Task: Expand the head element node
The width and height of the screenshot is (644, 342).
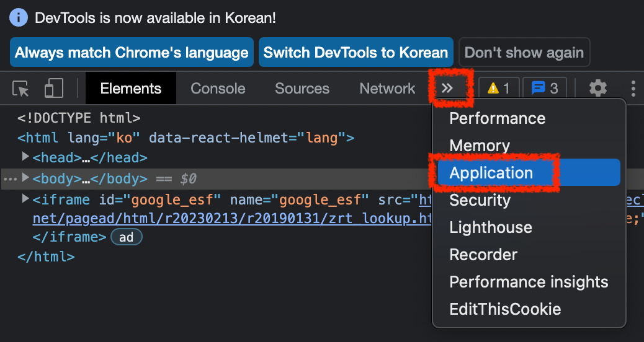Action: pyautogui.click(x=25, y=156)
